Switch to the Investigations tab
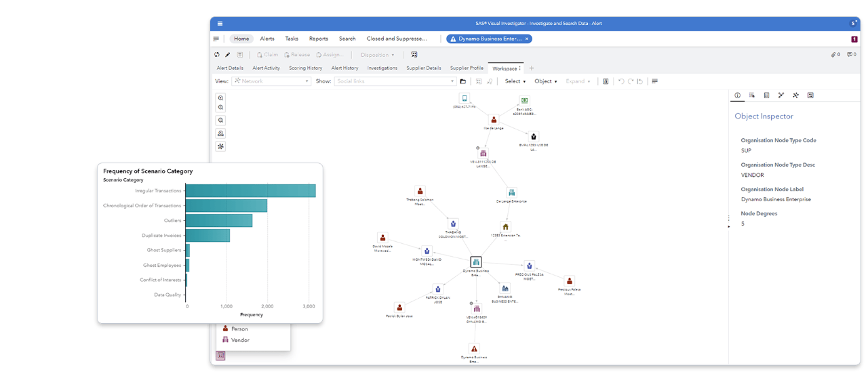The image size is (868, 380). tap(382, 68)
